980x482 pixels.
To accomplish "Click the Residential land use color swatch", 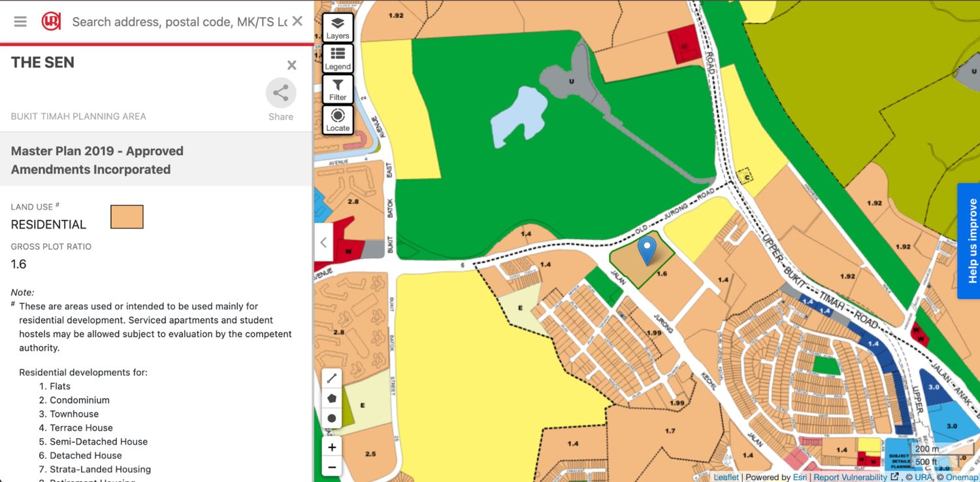I will pos(127,217).
